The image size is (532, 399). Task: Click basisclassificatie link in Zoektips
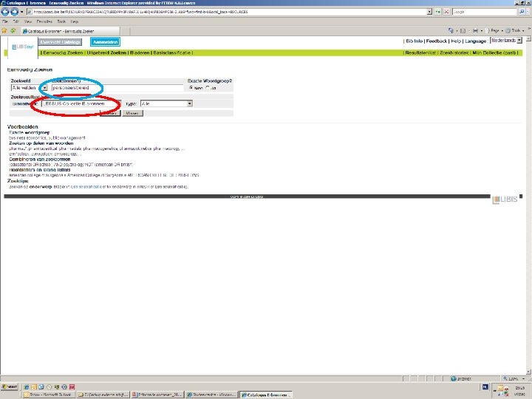86,187
